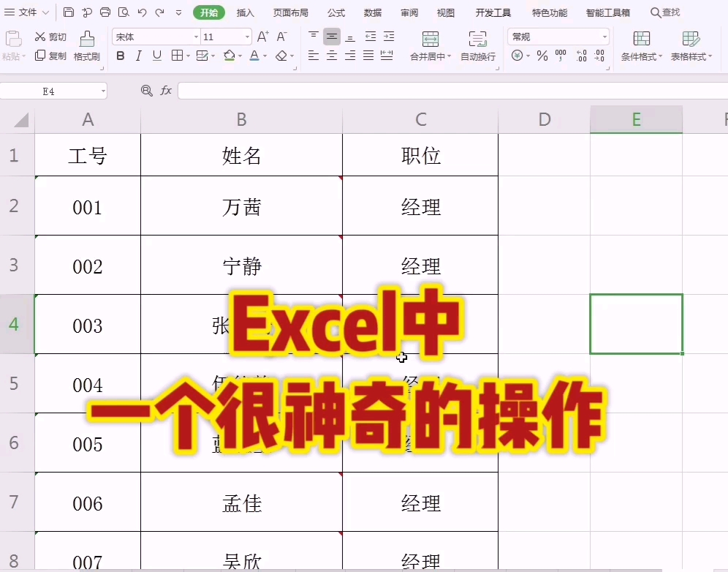Click the fill color bucket swatch
The image size is (728, 572).
click(x=229, y=56)
